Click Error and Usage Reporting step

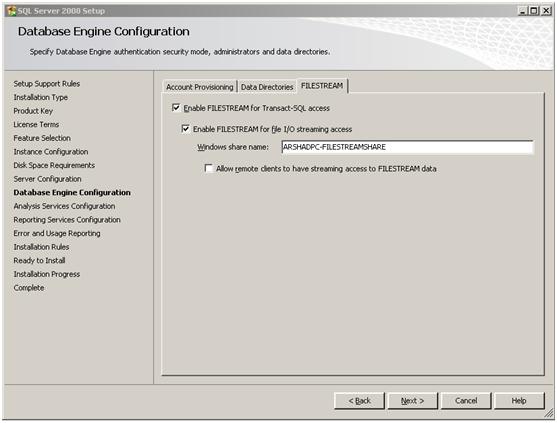(x=57, y=233)
